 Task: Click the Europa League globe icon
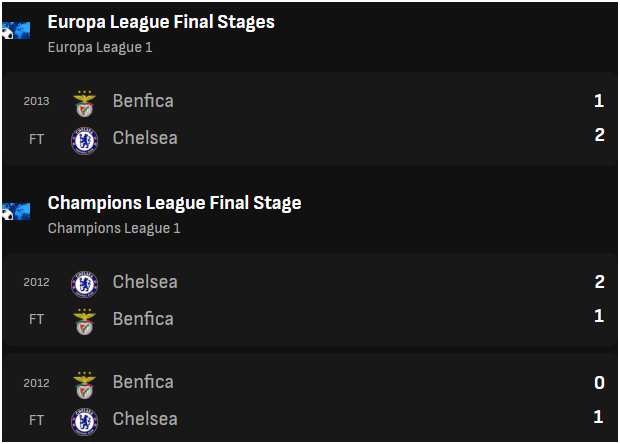pos(16,31)
